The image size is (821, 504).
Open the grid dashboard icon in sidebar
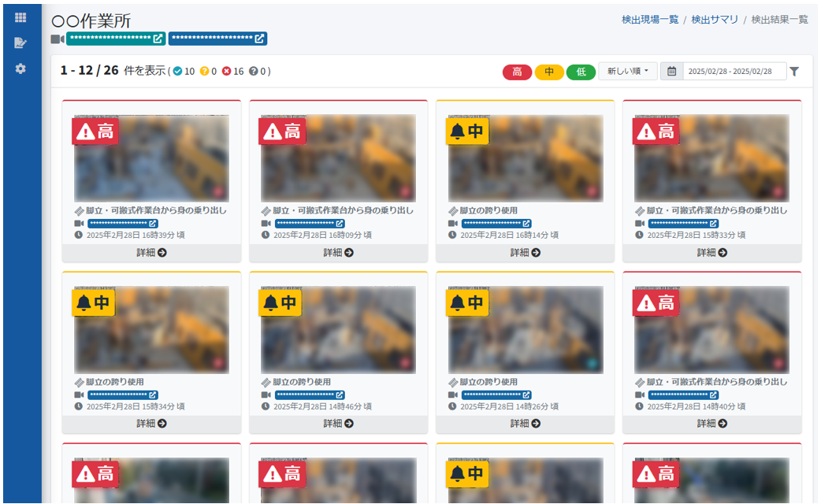[x=20, y=18]
